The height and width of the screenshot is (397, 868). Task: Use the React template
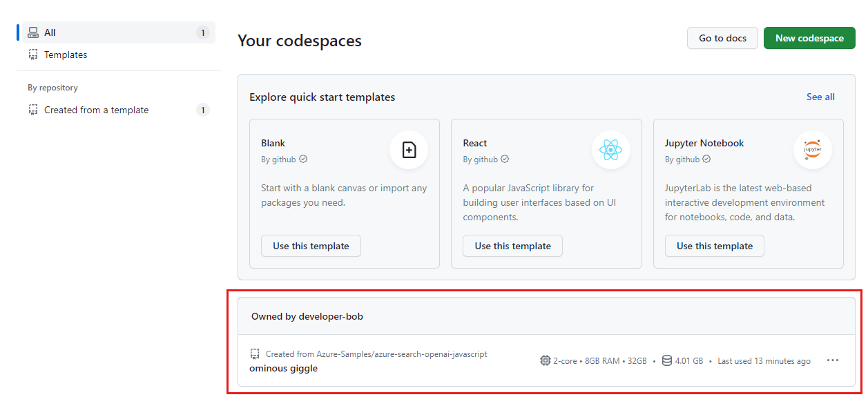(512, 246)
